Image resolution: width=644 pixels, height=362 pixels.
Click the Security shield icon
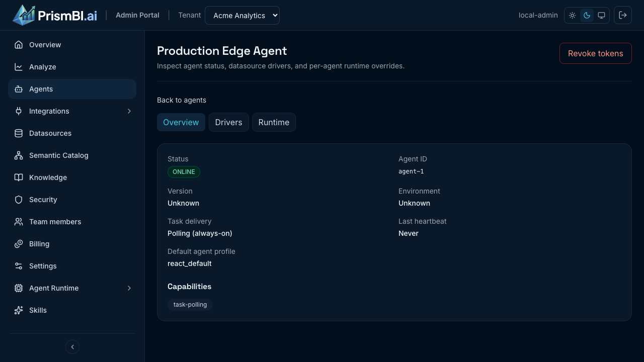pos(19,200)
